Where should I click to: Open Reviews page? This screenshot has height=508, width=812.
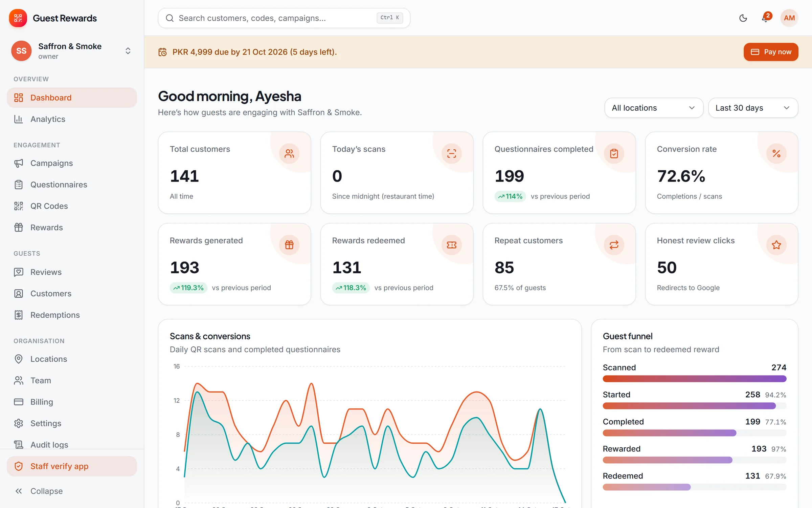point(72,272)
